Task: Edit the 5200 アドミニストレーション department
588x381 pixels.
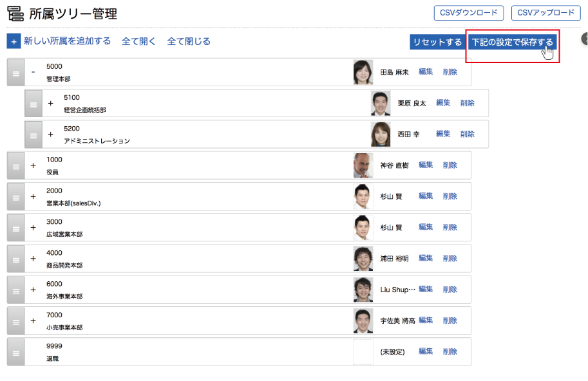Action: pos(443,134)
